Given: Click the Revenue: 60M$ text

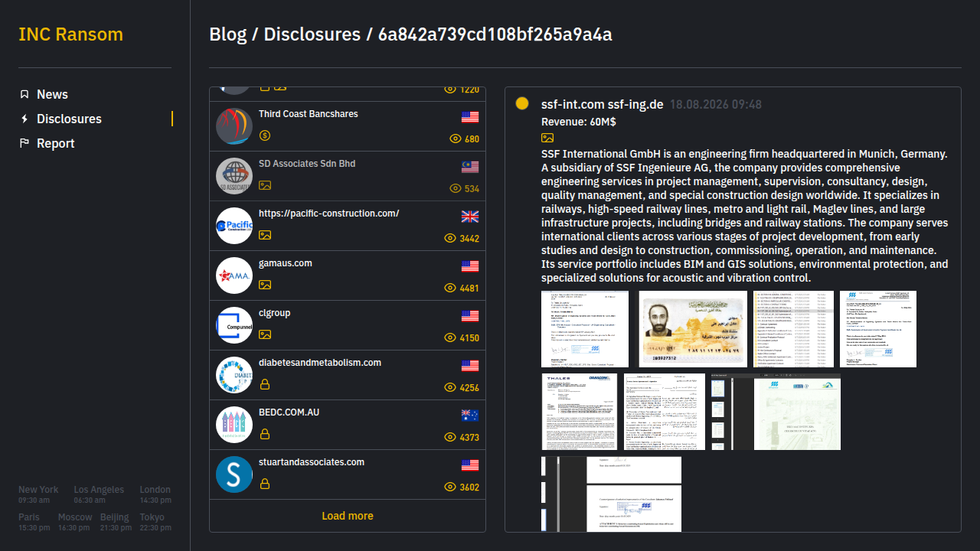Looking at the screenshot, I should [x=579, y=122].
